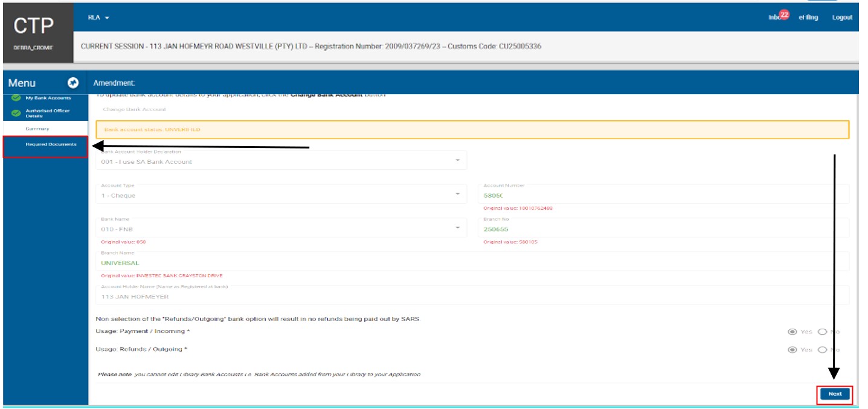Click the Bank account status UNVERIFIED banner
868x409 pixels.
point(472,129)
